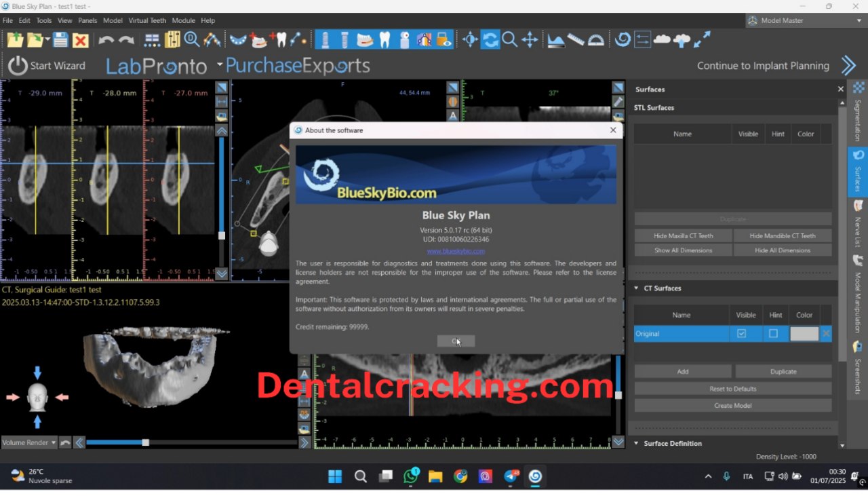Open dropdown arrow next to PurchaseExports
Image resolution: width=868 pixels, height=496 pixels.
[220, 65]
